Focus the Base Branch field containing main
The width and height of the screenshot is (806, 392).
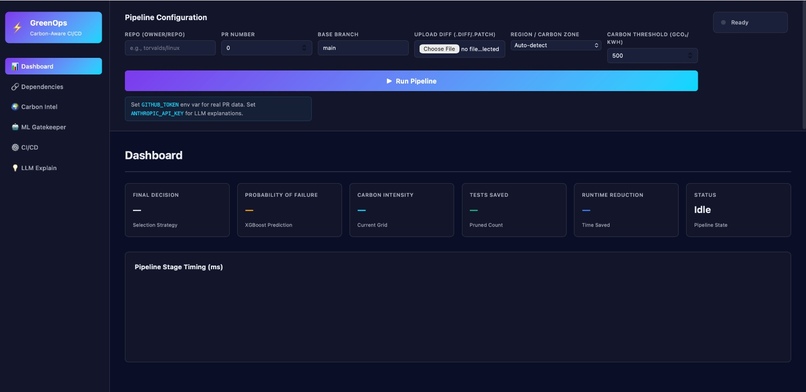(363, 48)
